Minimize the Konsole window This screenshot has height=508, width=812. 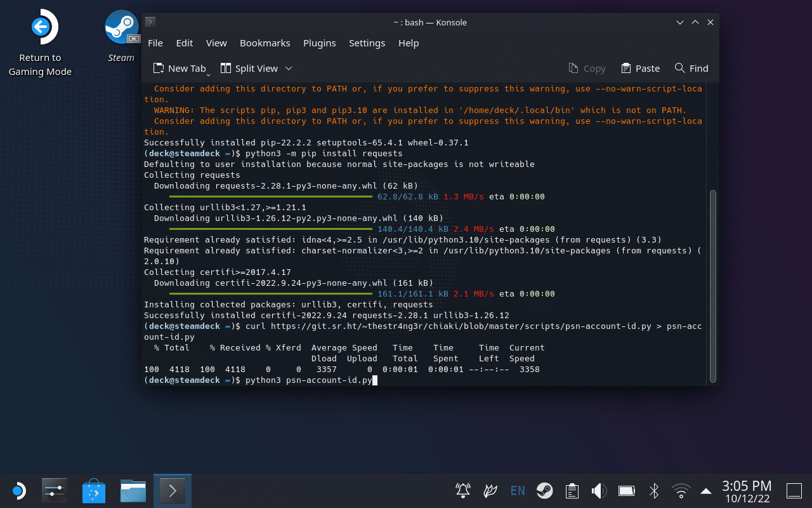pyautogui.click(x=680, y=22)
